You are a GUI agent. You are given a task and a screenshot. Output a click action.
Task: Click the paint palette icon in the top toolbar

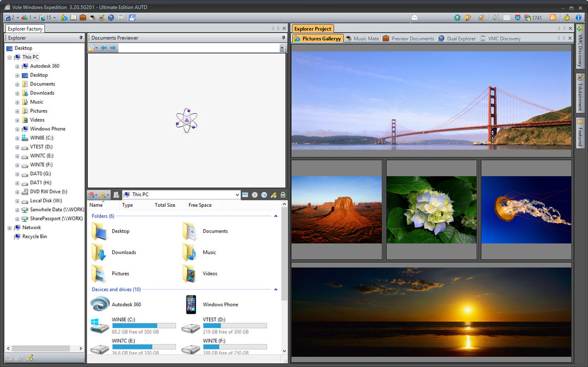pyautogui.click(x=468, y=18)
